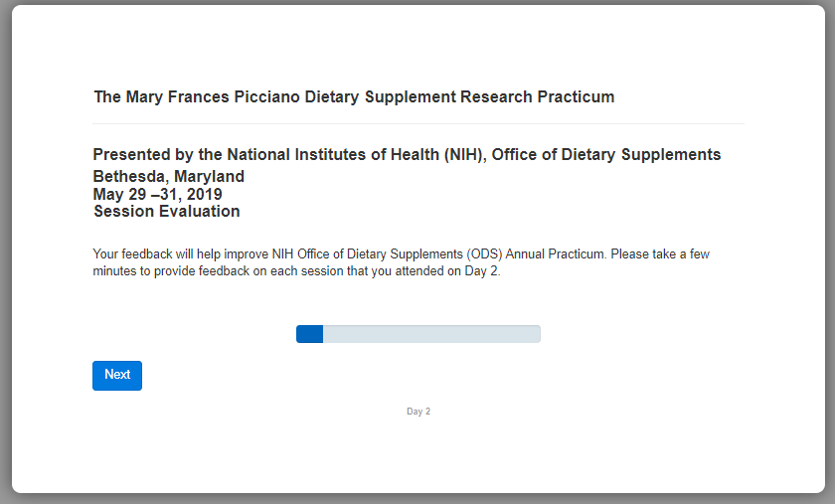Click the word "Bethesda" in the location line

(127, 177)
